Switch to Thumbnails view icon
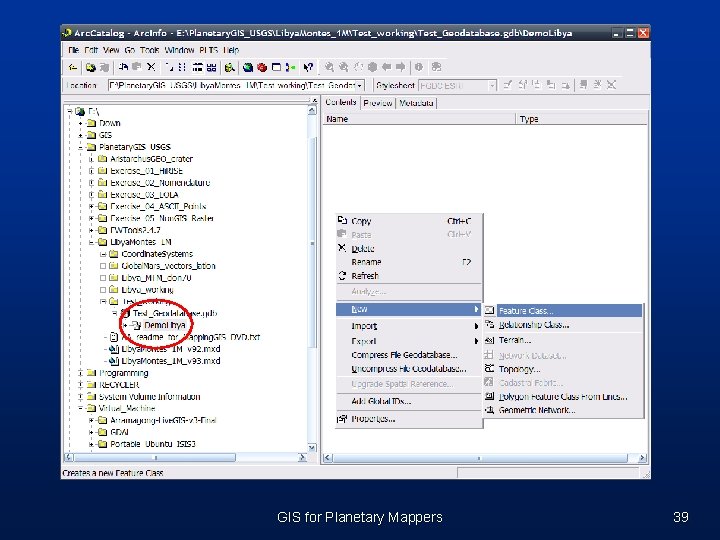This screenshot has width=720, height=540. (x=211, y=68)
